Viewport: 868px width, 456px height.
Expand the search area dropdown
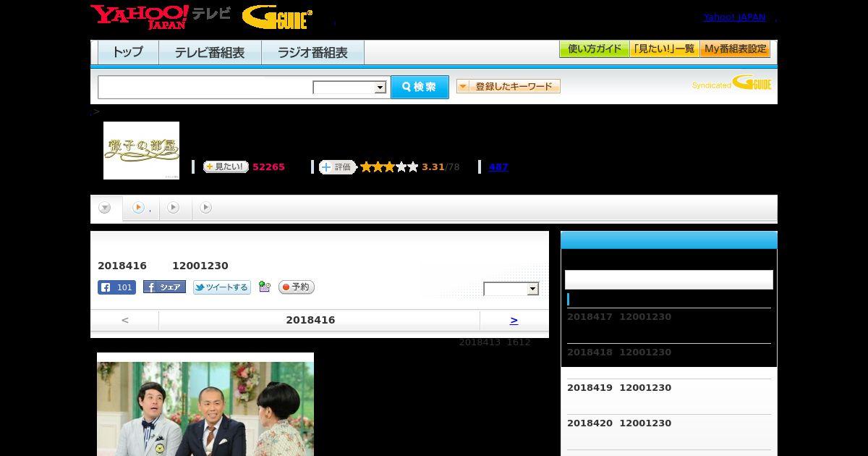[x=350, y=88]
